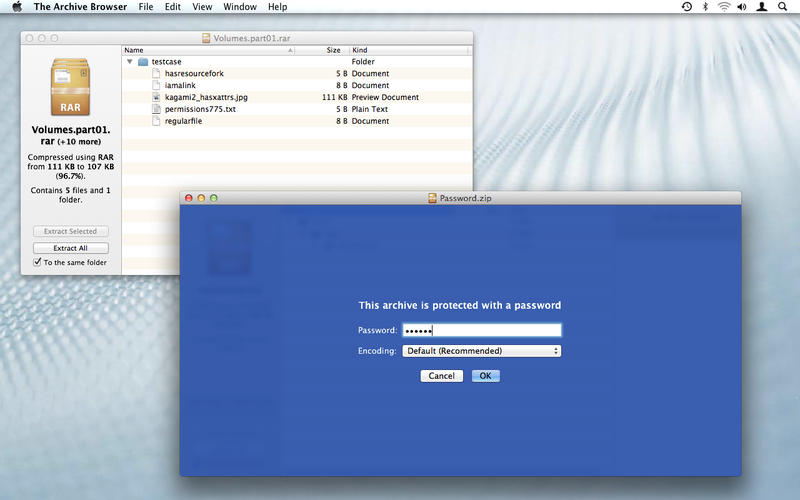Viewport: 800px width, 500px height.
Task: Open the Encoding dropdown
Action: click(x=482, y=351)
